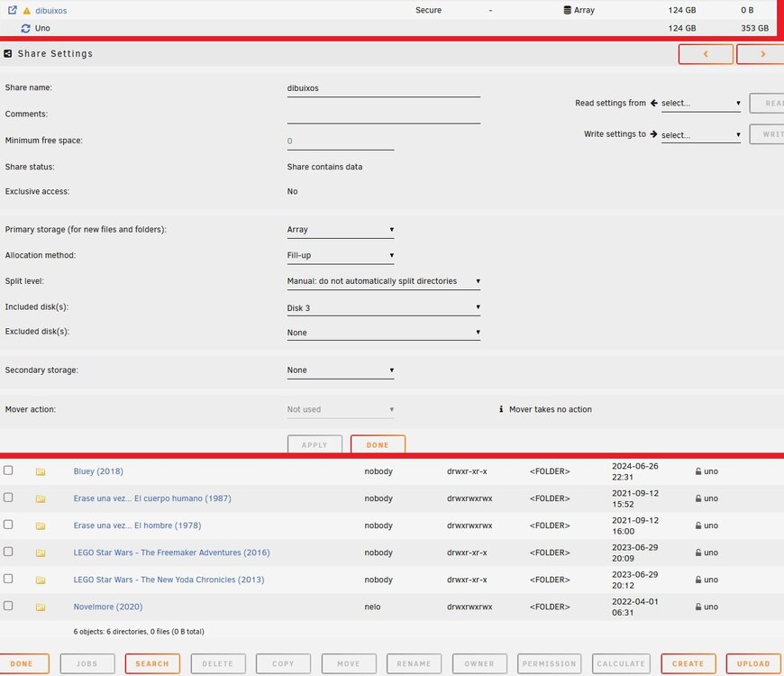
Task: Check the LEGO Star Wars New Yoda Chronicles row
Action: [x=8, y=578]
